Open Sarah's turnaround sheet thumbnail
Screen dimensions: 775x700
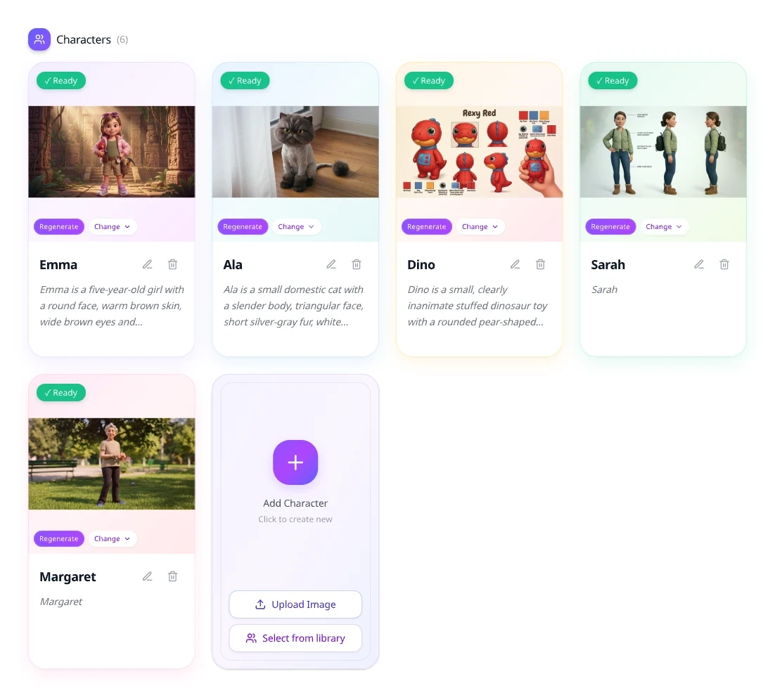(663, 152)
